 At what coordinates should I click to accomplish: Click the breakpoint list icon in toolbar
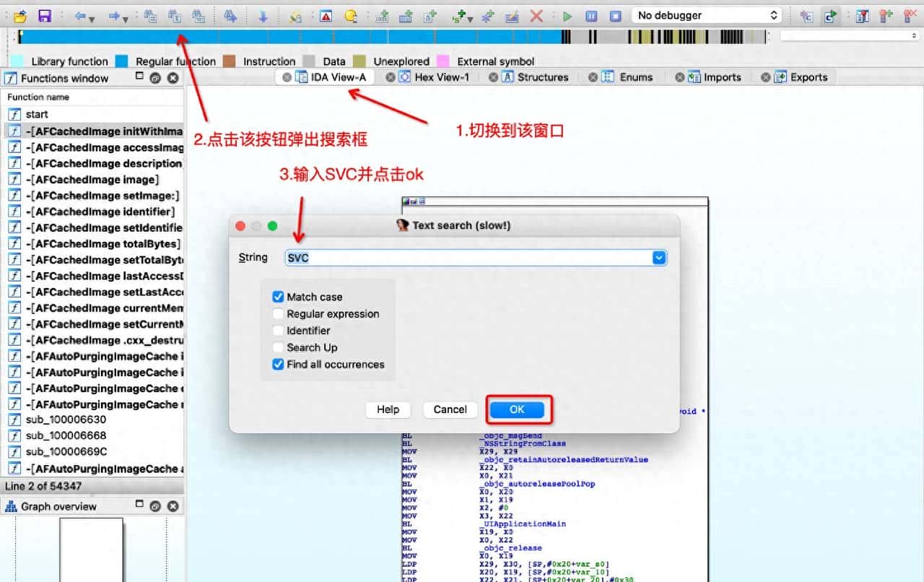pos(861,15)
